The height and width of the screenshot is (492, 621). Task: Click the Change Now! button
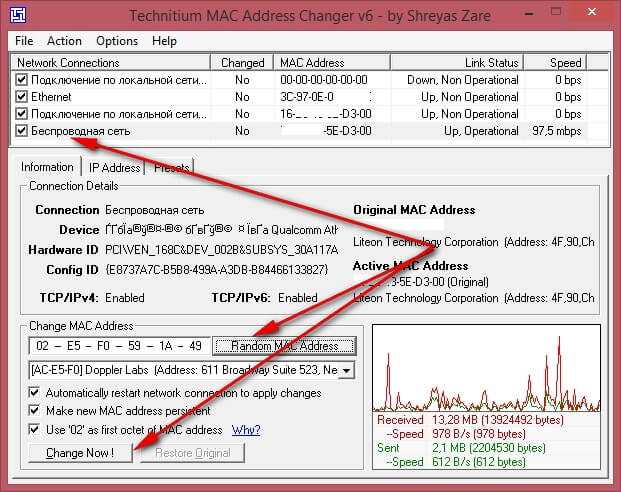tap(80, 453)
